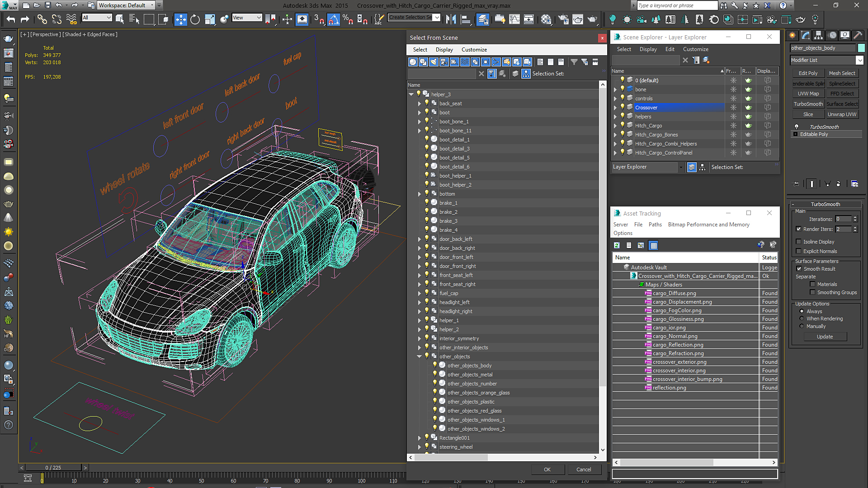Screen dimensions: 868x488
Task: Select the Select and Rotate tool
Action: tap(195, 19)
